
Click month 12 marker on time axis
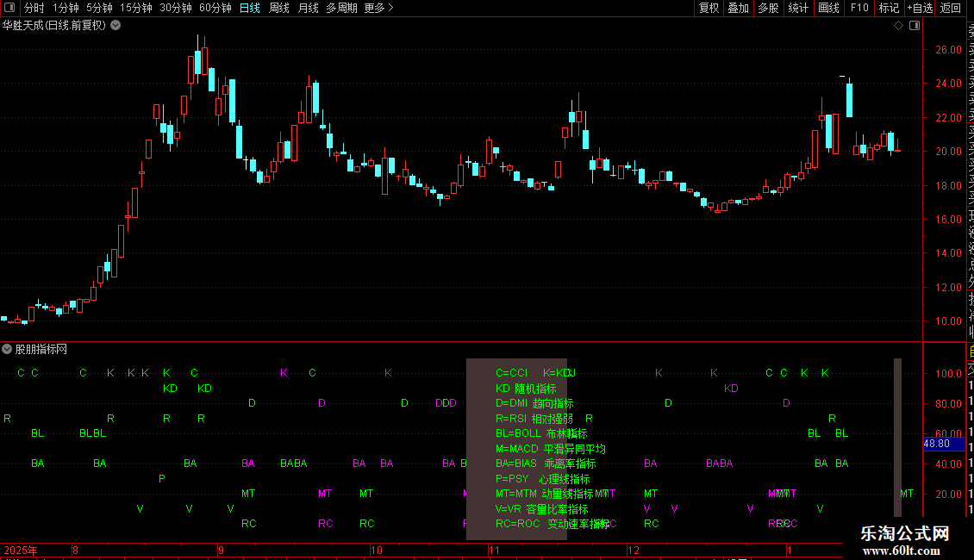point(633,550)
